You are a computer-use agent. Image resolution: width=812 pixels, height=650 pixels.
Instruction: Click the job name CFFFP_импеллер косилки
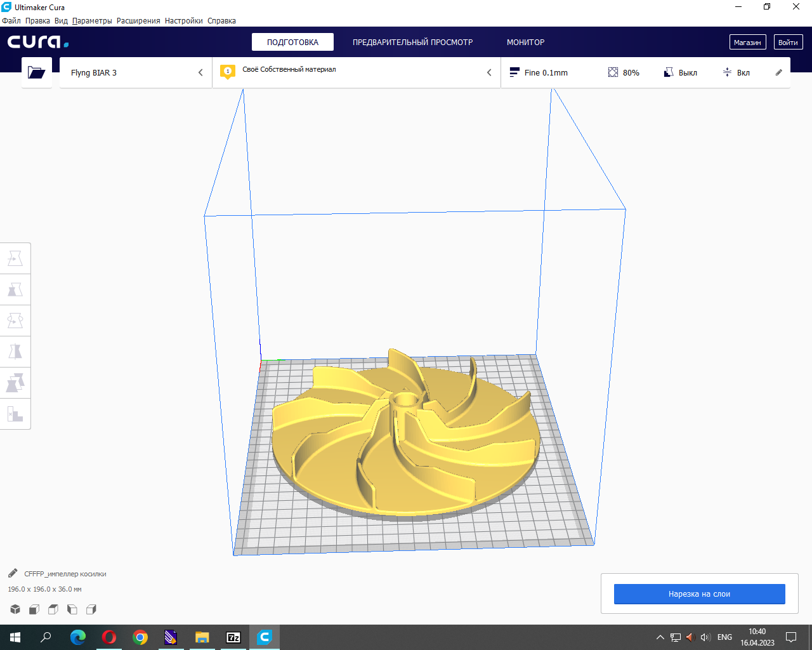65,574
